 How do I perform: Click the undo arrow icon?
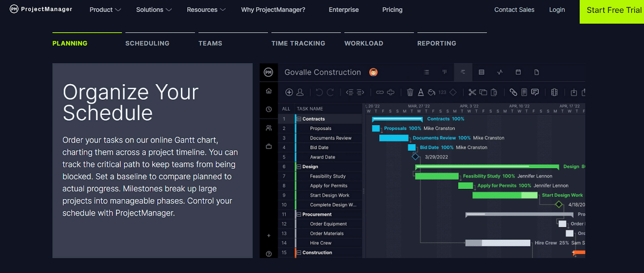click(319, 92)
